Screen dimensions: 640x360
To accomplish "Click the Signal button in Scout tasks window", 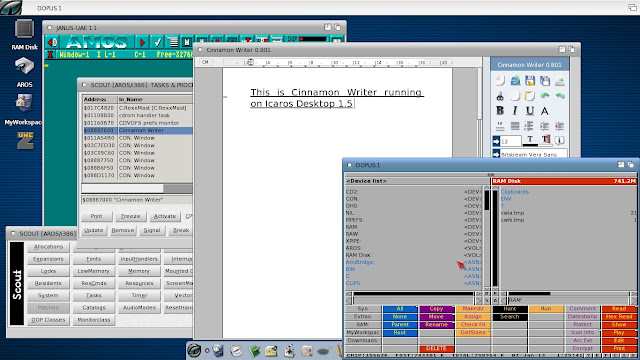I will coord(152,230).
